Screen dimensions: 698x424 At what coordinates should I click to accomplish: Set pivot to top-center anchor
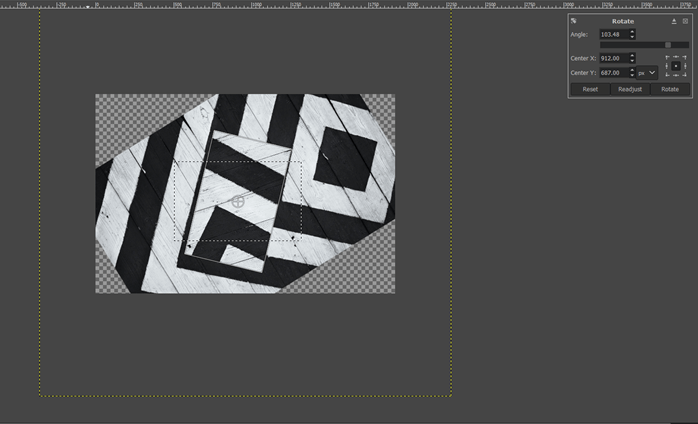coord(676,57)
